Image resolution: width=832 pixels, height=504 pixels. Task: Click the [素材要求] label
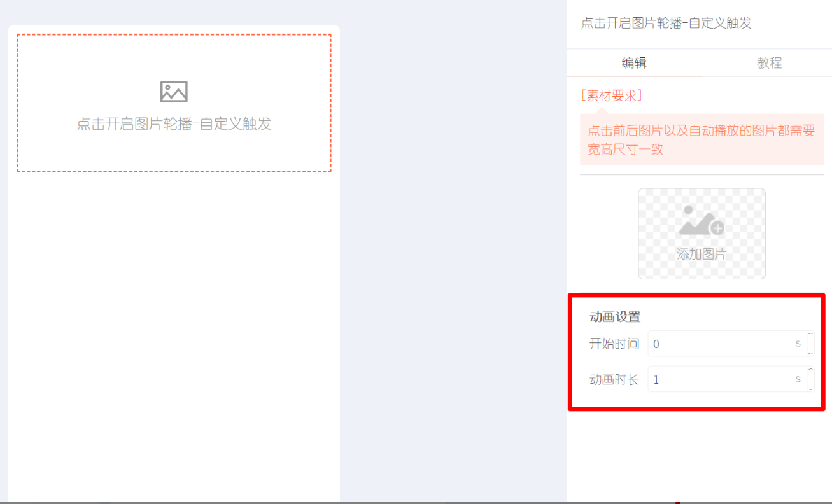pos(612,95)
